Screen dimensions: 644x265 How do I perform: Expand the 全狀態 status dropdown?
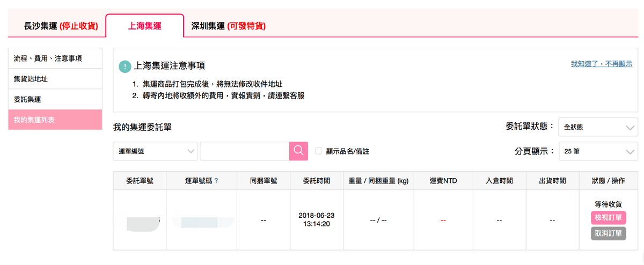[598, 127]
